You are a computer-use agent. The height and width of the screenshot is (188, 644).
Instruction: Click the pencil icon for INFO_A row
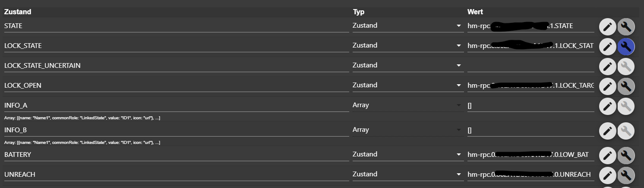pos(607,106)
